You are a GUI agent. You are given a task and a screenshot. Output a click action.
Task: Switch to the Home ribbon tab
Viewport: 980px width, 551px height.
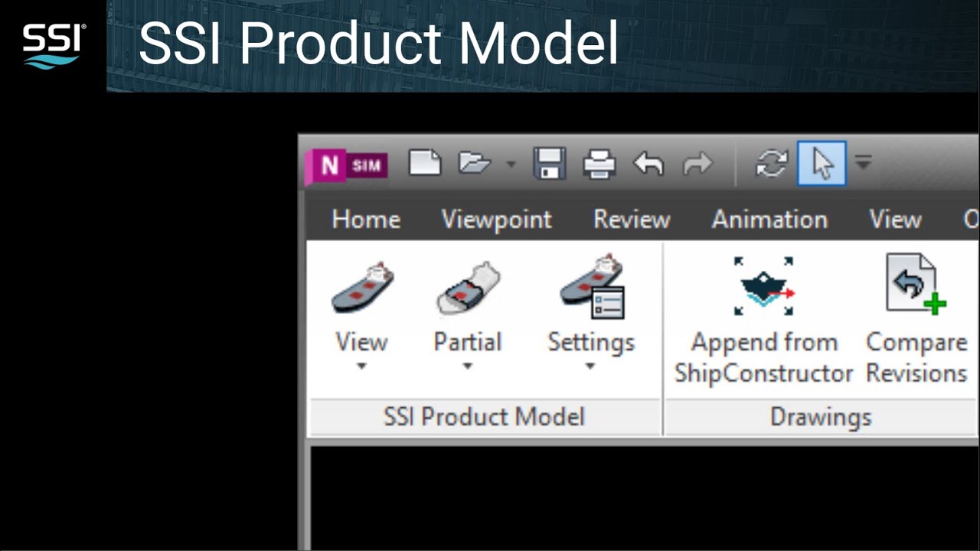pyautogui.click(x=366, y=220)
